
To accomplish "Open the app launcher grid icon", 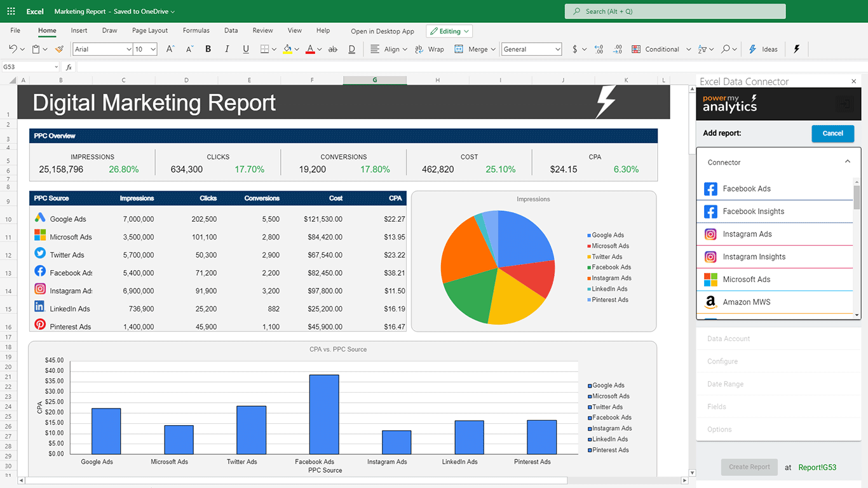I will click(x=11, y=11).
